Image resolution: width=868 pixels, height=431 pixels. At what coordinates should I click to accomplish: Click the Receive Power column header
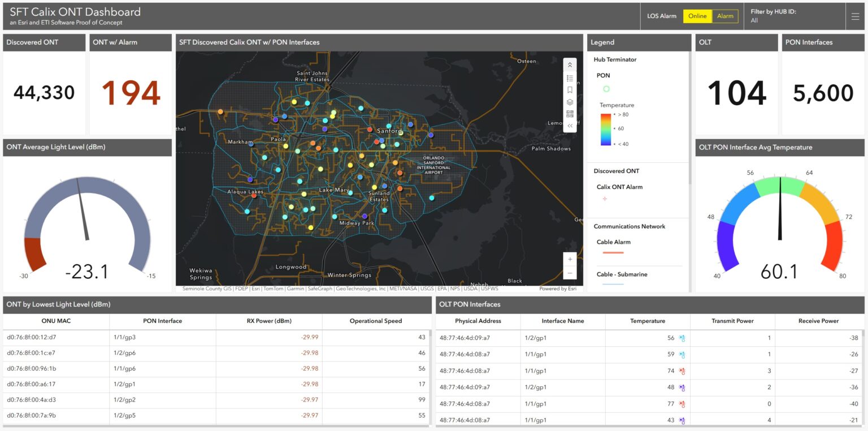click(x=818, y=321)
